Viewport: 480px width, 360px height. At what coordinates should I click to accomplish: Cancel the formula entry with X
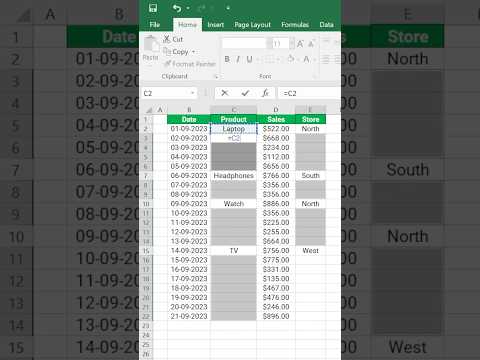point(225,93)
